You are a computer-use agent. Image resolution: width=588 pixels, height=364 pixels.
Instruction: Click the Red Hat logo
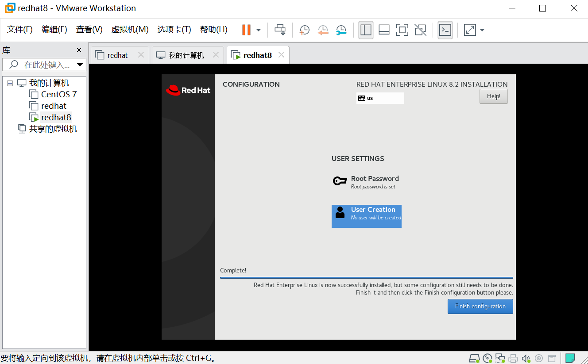coord(188,90)
